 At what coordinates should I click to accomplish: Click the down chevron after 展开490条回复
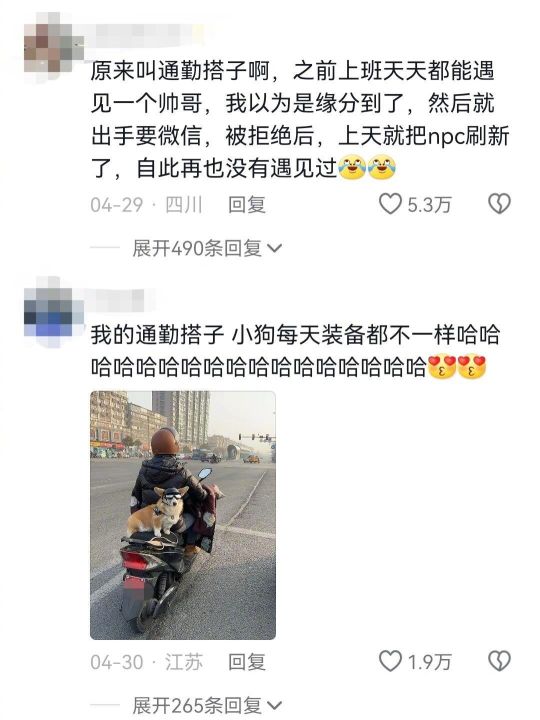274,248
